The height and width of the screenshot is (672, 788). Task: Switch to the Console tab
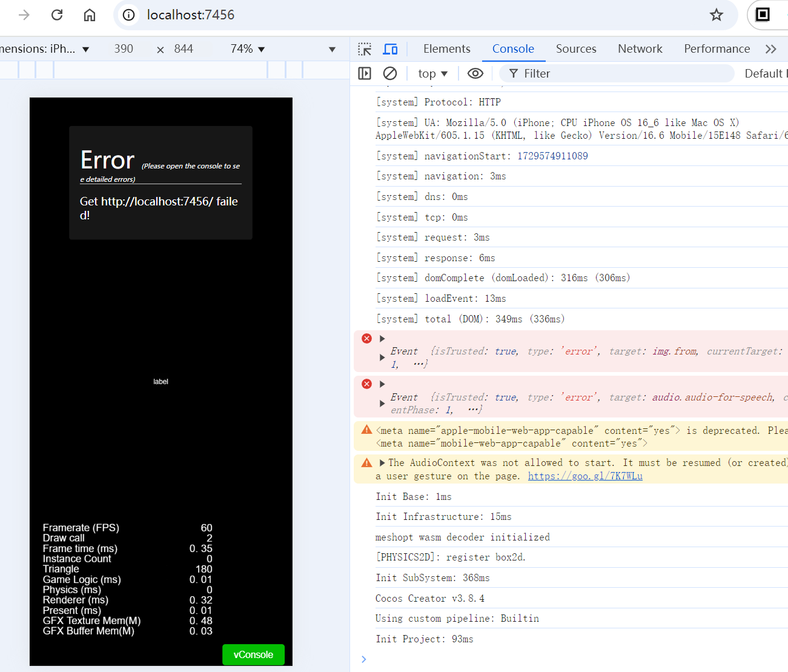(513, 49)
